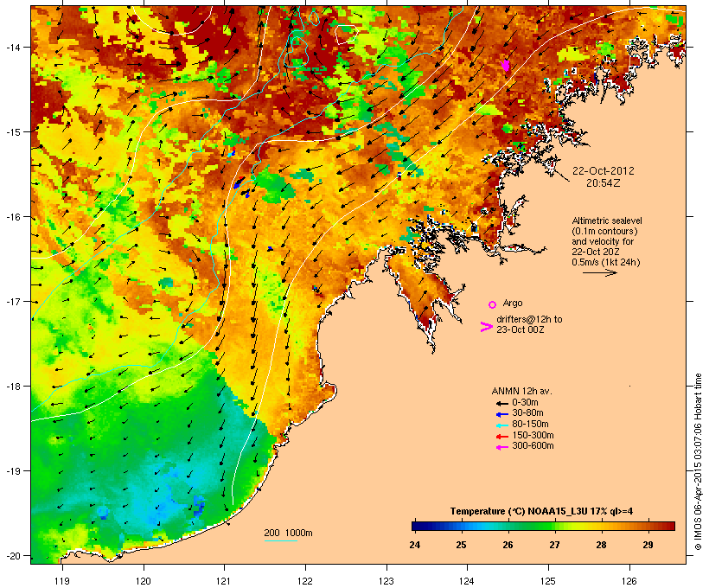The image size is (709, 588).
Task: Click the black 0-30m legend arrow
Action: (501, 403)
